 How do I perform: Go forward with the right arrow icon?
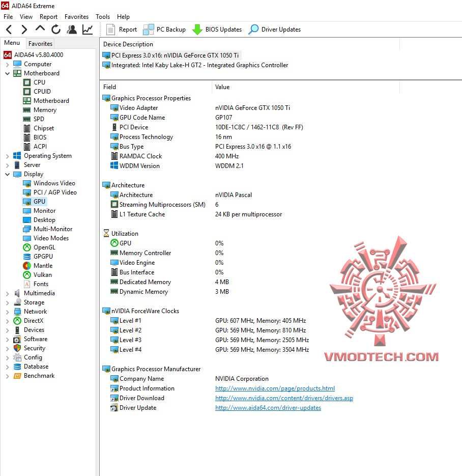click(x=24, y=30)
